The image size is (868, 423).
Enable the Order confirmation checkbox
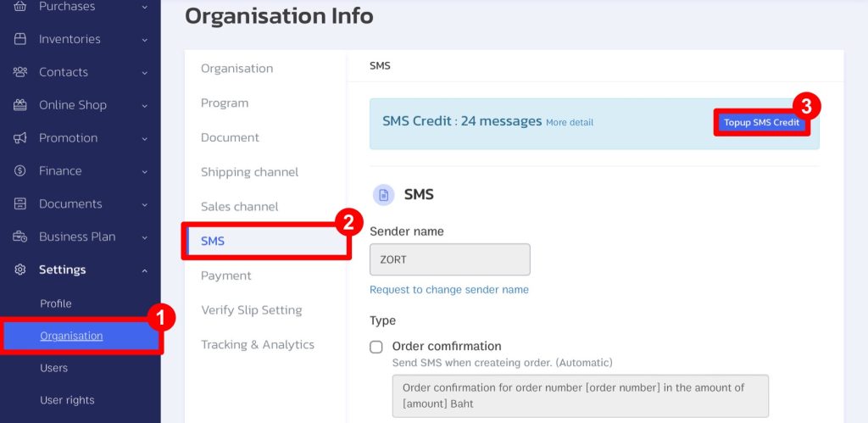(376, 348)
